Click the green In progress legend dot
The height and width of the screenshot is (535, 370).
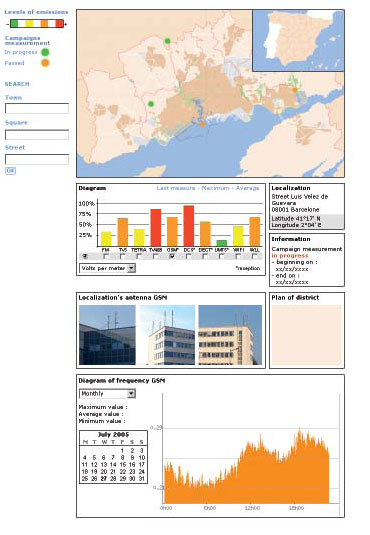(45, 52)
